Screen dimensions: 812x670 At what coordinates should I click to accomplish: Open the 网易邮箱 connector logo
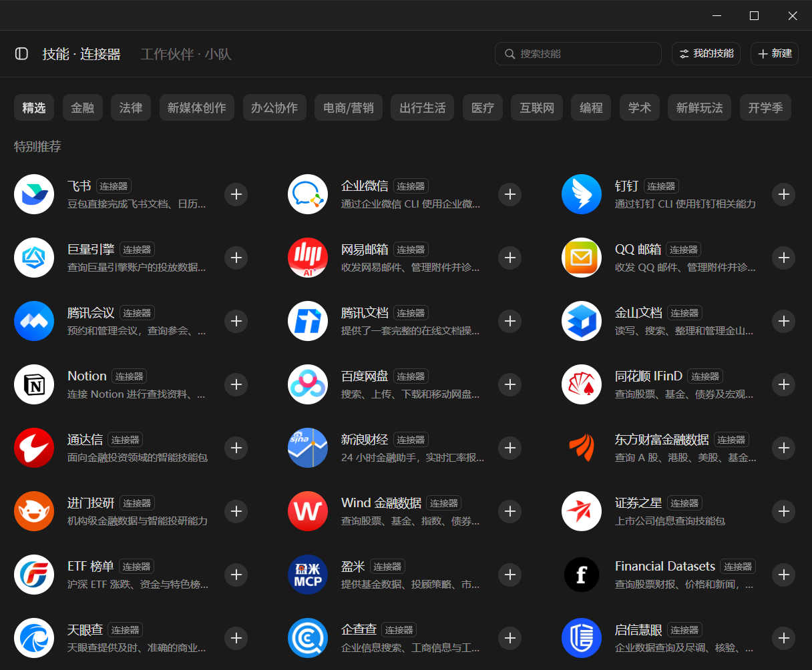point(308,258)
